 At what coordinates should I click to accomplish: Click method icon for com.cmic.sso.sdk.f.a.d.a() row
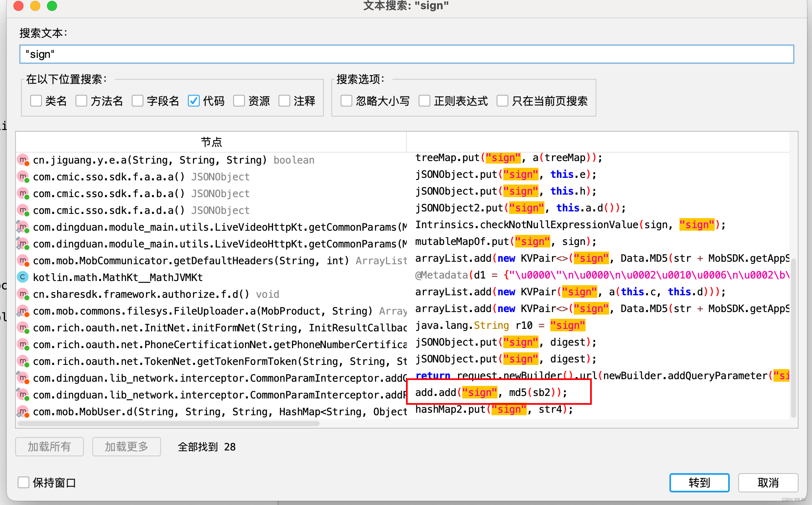coord(23,211)
